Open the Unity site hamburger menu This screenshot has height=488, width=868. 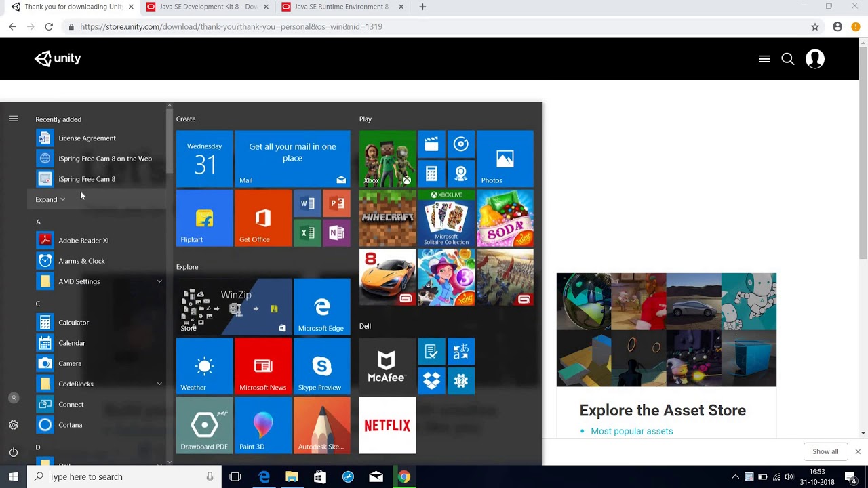click(x=764, y=59)
